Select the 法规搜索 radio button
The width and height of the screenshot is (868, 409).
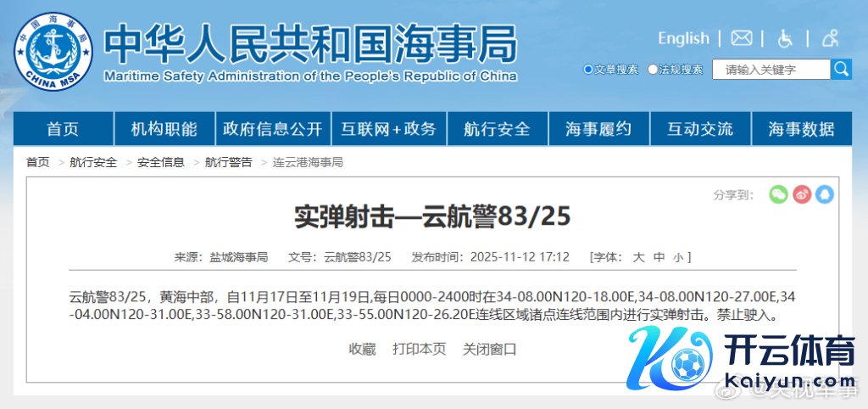point(653,70)
